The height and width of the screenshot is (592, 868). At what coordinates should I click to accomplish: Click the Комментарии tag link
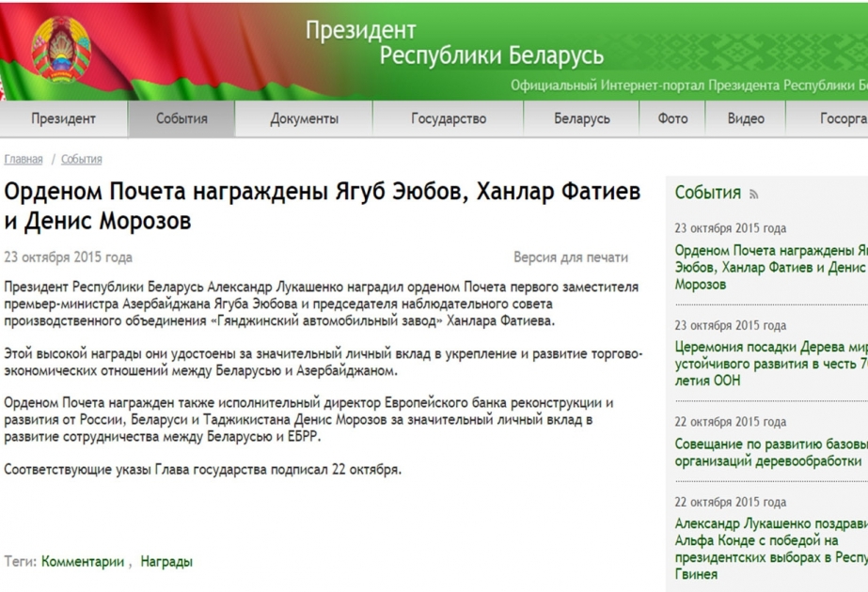(x=83, y=562)
